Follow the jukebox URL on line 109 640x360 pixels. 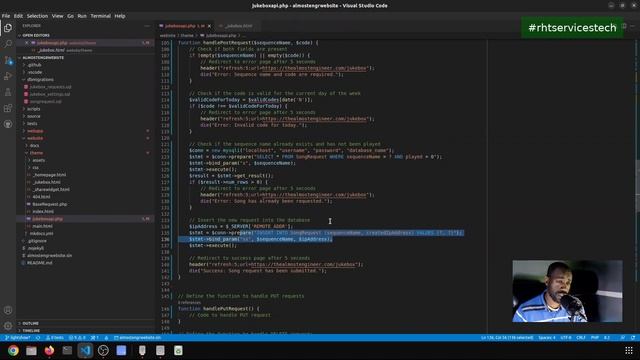click(x=313, y=68)
